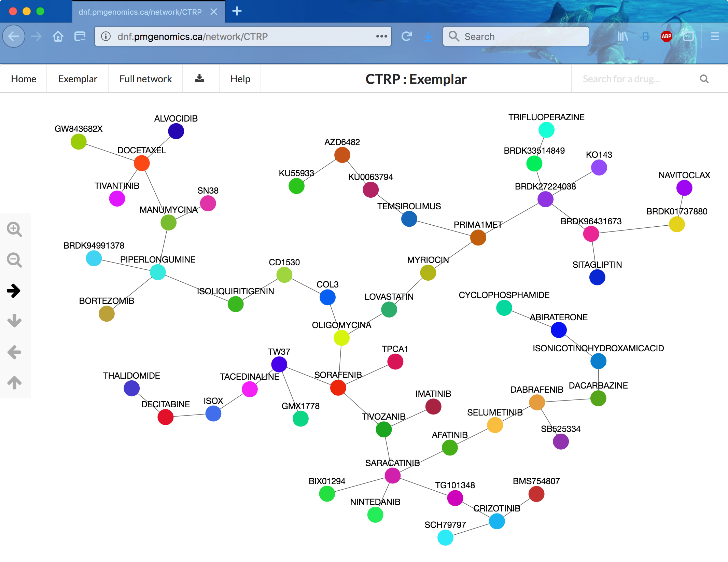Zoom in on the network graph
The height and width of the screenshot is (562, 728).
click(x=14, y=229)
